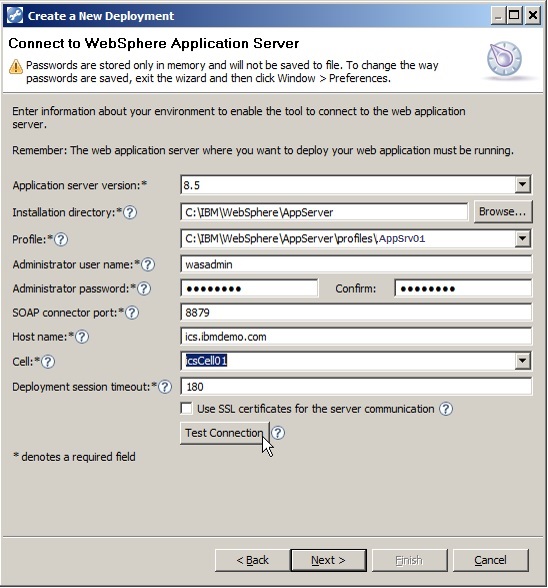Focus the Administrator user name field

[356, 265]
